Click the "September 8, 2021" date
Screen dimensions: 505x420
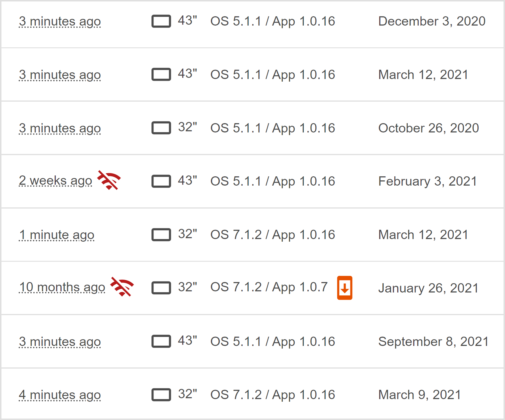[x=433, y=342]
